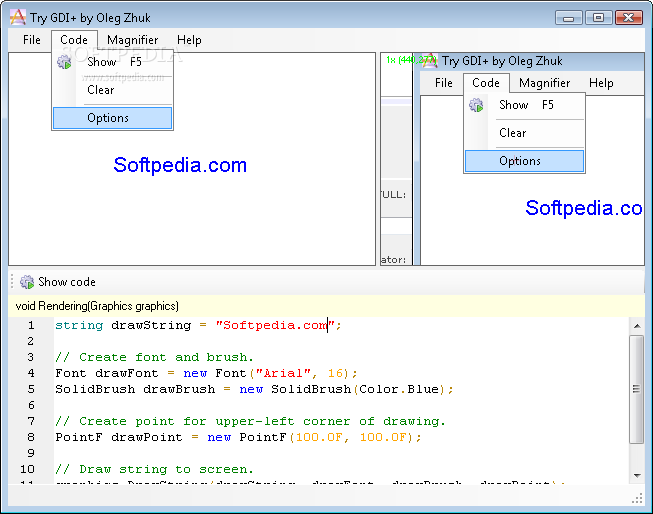
Task: Click the "// Draw string to screen." comment
Action: [x=154, y=469]
